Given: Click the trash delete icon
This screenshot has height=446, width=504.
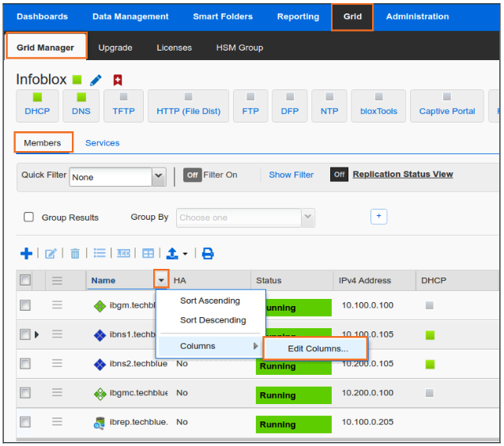Looking at the screenshot, I should [75, 254].
